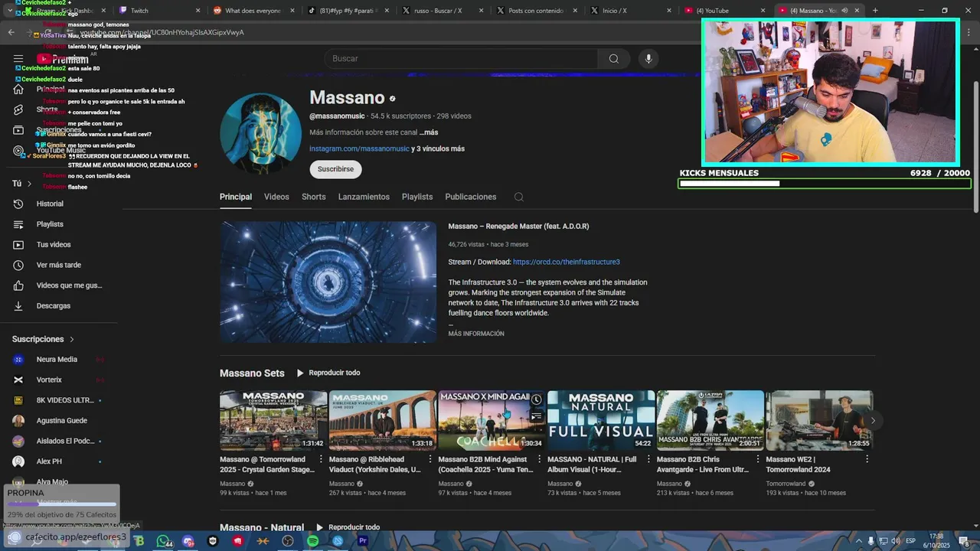Viewport: 980px width, 551px height.
Task: Switch to the Principal channel tab
Action: (x=236, y=197)
